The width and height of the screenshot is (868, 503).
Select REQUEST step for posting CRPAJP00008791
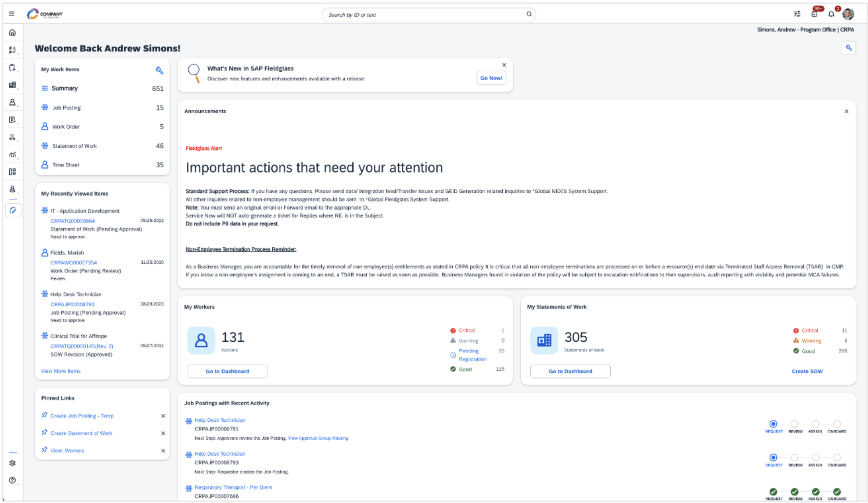tap(773, 424)
